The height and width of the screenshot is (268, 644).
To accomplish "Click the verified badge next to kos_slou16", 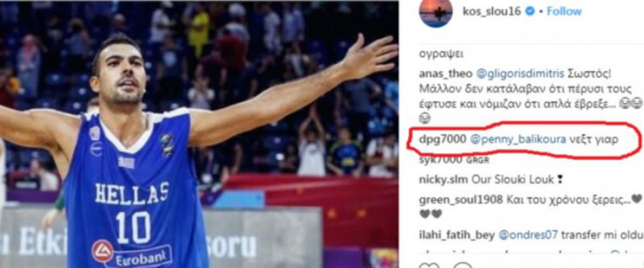I will point(530,11).
